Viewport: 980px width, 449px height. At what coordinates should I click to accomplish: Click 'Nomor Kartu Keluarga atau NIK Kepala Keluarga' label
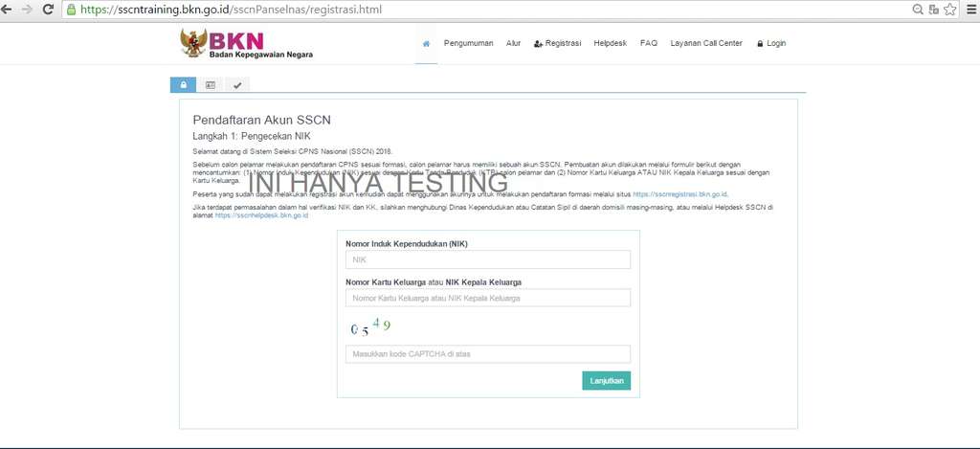pos(434,282)
